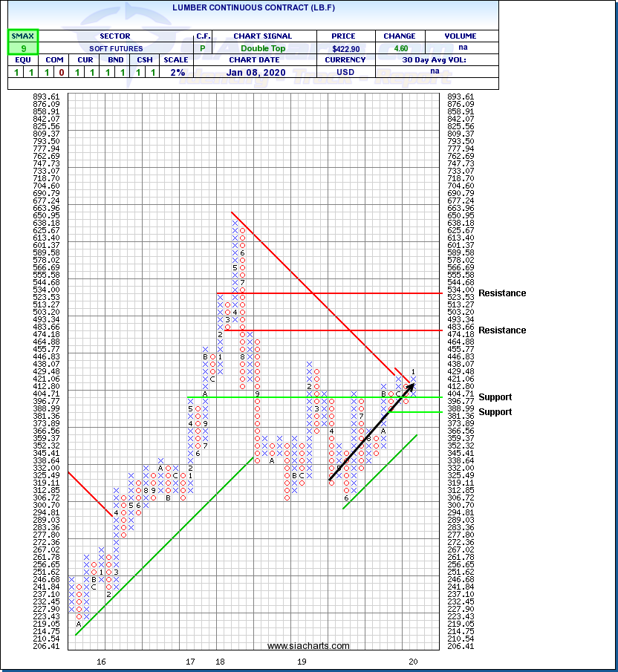Open the www.siacharts.com link
Screen dimensions: 618x672
308,646
